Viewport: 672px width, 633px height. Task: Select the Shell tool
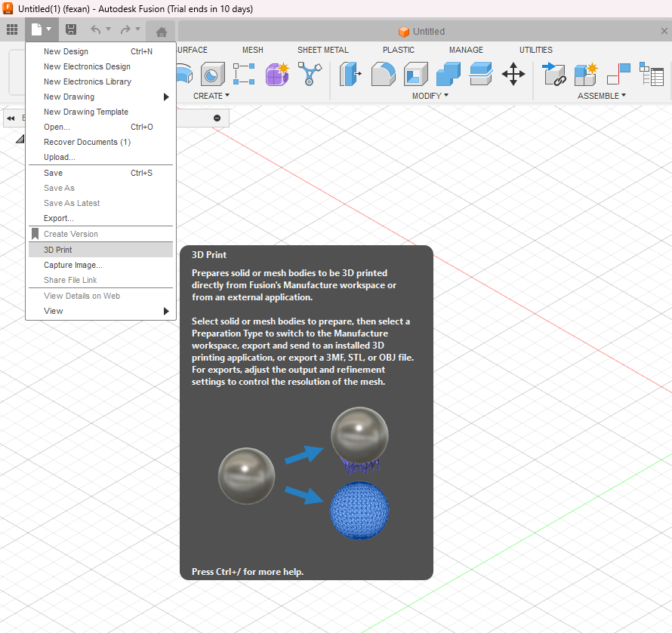(x=416, y=74)
